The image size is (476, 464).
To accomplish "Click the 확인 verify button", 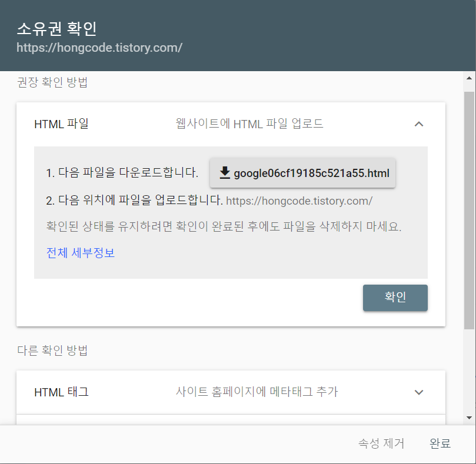I will pos(395,298).
